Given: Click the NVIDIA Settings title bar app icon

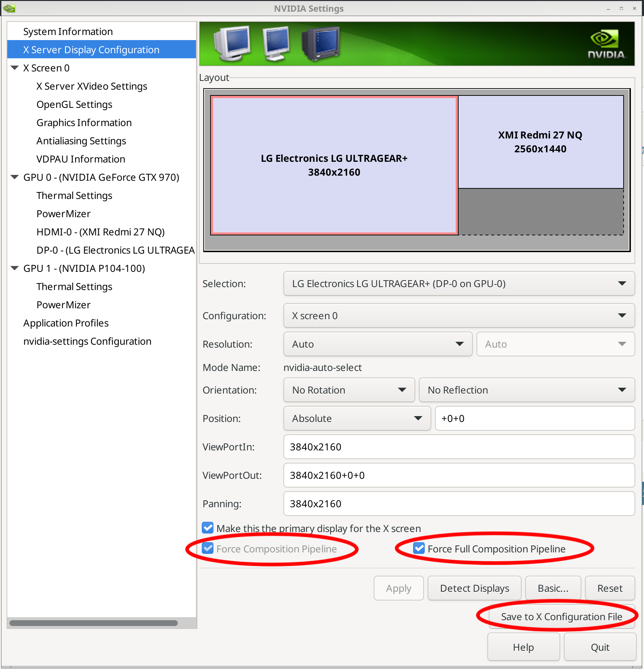Looking at the screenshot, I should [x=9, y=8].
